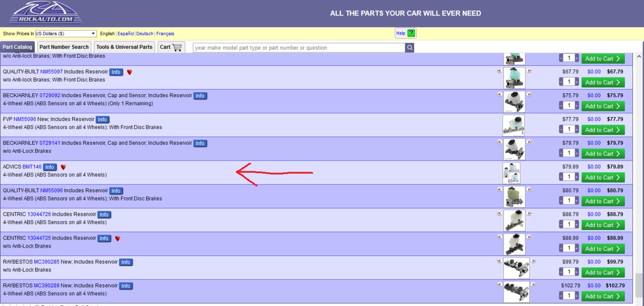644x306 pixels.
Task: Show previous image for RAYBESTOS MC390285
Action: click(x=499, y=261)
